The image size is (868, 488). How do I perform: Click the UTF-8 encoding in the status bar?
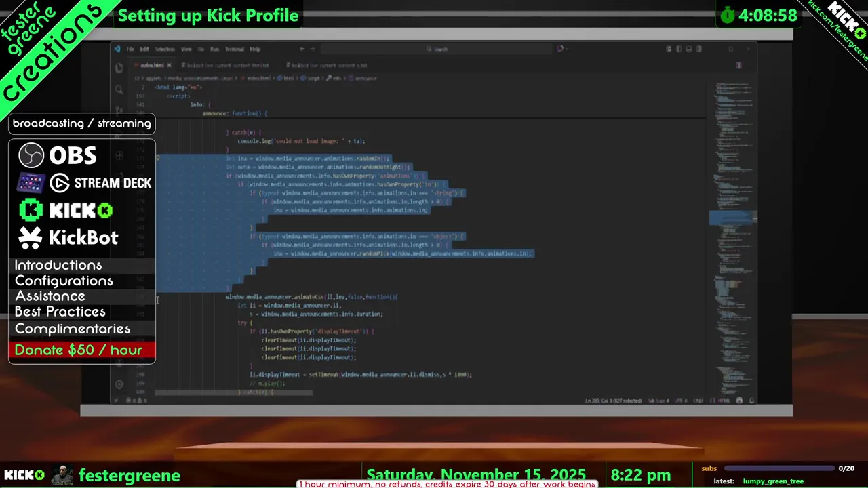[682, 401]
